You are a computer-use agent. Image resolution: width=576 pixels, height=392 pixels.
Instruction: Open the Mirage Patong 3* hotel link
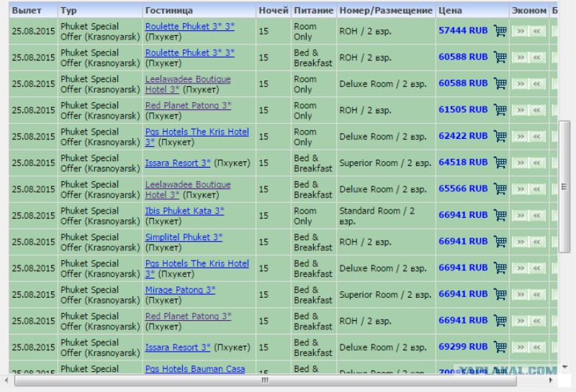180,290
